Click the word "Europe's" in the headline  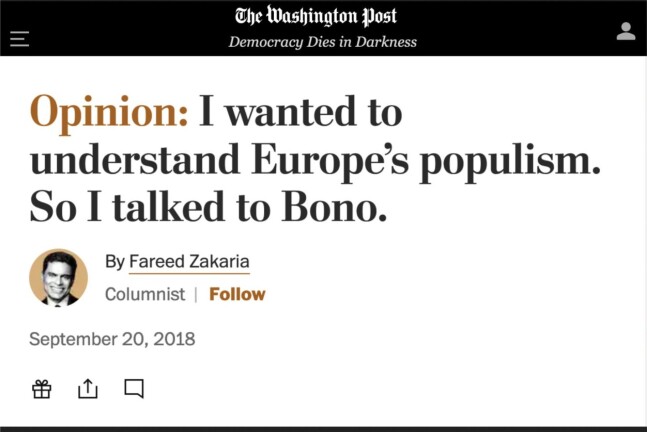coord(331,161)
